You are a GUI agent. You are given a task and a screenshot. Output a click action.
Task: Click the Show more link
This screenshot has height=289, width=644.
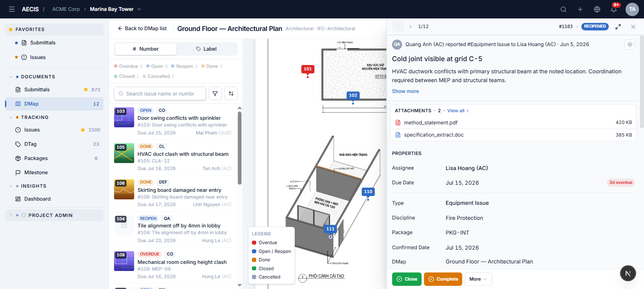click(405, 91)
